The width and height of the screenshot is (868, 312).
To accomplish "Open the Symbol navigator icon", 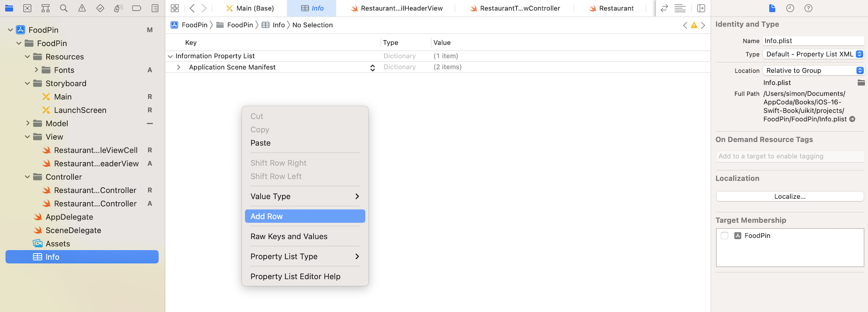I will [x=46, y=8].
